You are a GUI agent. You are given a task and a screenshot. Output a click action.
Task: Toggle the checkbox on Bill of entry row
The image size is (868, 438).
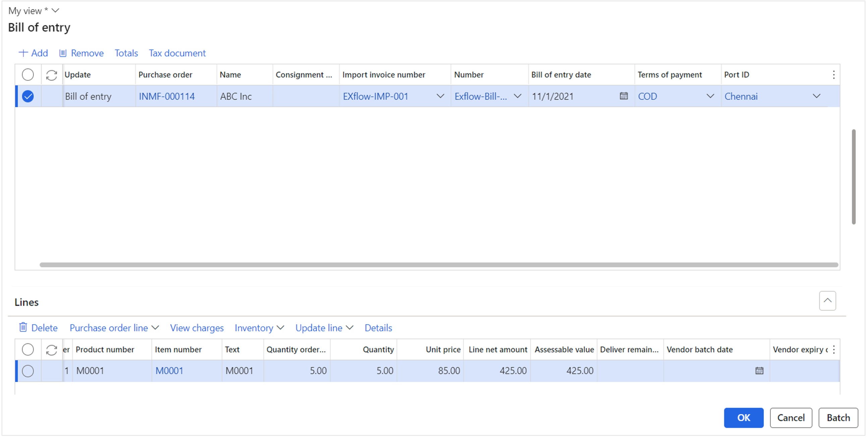pos(28,96)
